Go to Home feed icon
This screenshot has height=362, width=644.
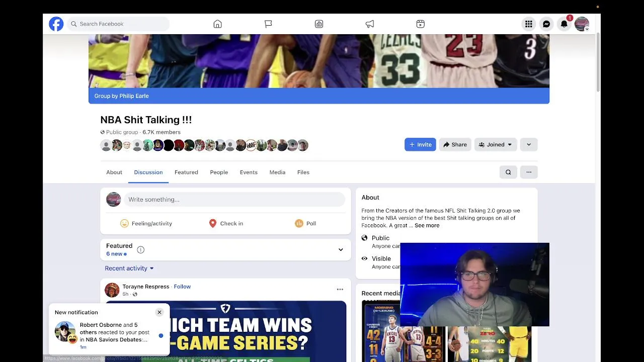(217, 24)
